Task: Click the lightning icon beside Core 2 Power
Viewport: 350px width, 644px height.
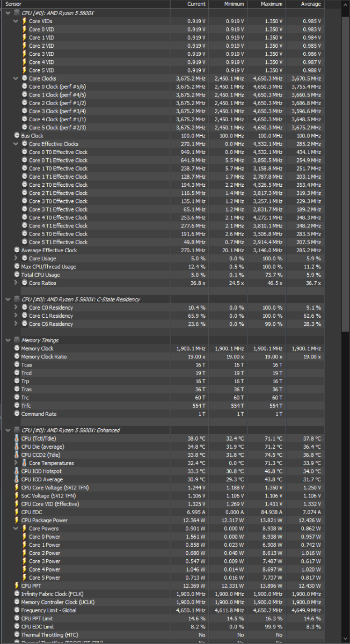Action: (x=24, y=553)
